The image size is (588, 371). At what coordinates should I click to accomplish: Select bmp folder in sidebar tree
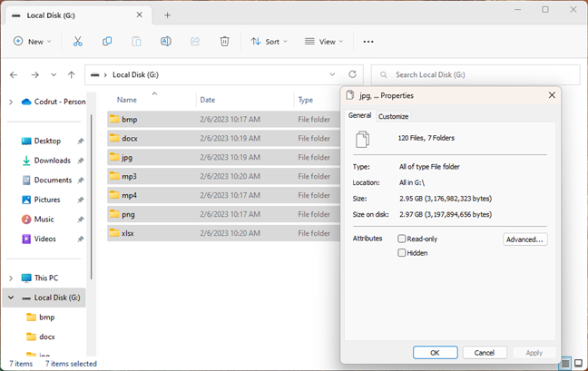click(x=46, y=317)
